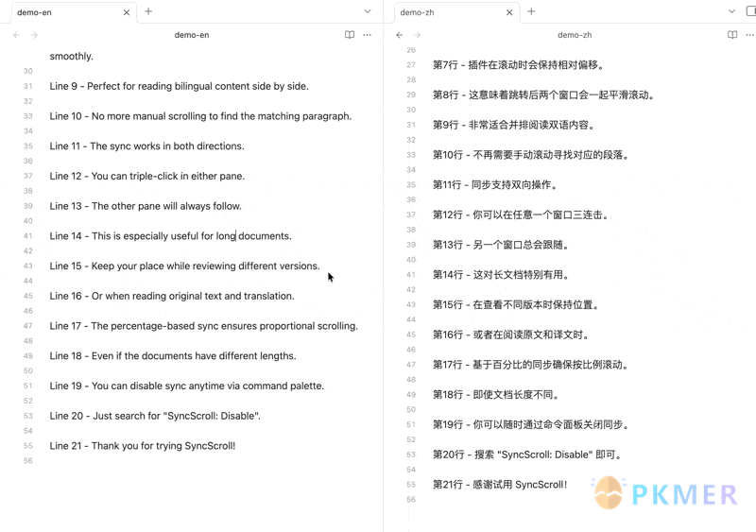The width and height of the screenshot is (756, 532).
Task: Open a new tab beside demo-zh
Action: tap(531, 11)
